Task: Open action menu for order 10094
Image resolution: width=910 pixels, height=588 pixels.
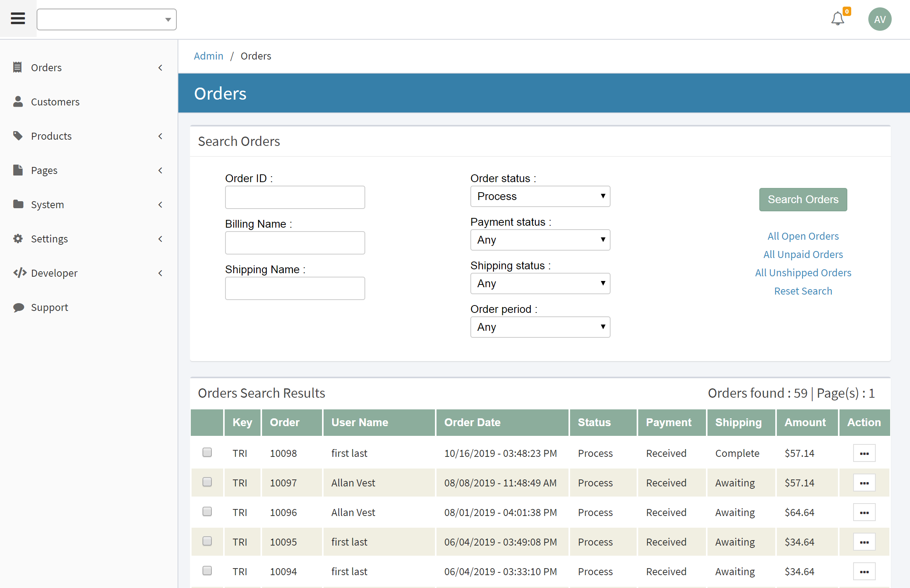Action: [864, 572]
